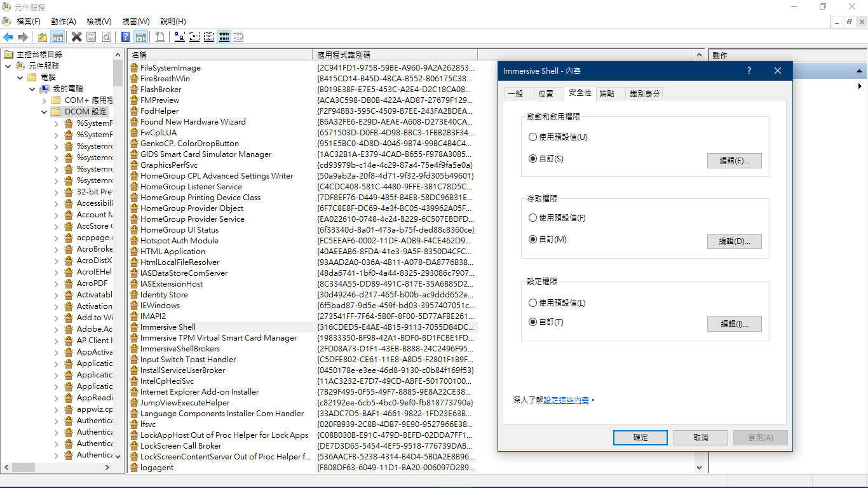Select 自訂(M) access permission radio
This screenshot has width=868, height=488.
[532, 240]
